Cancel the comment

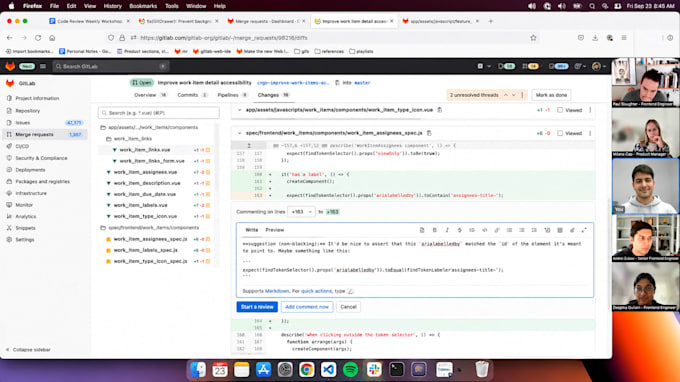tap(348, 307)
